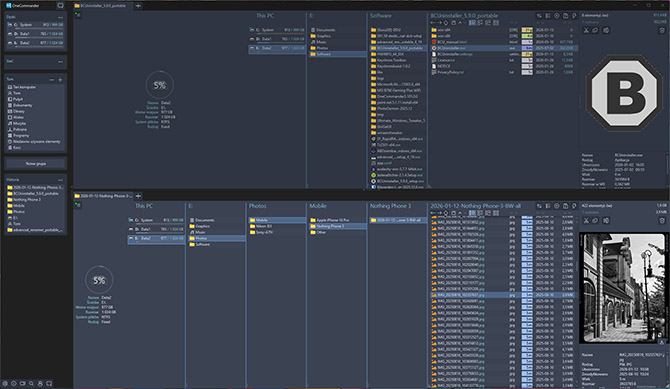The height and width of the screenshot is (389, 670).
Task: Collapse the Dyski drives section
Action: [x=60, y=17]
